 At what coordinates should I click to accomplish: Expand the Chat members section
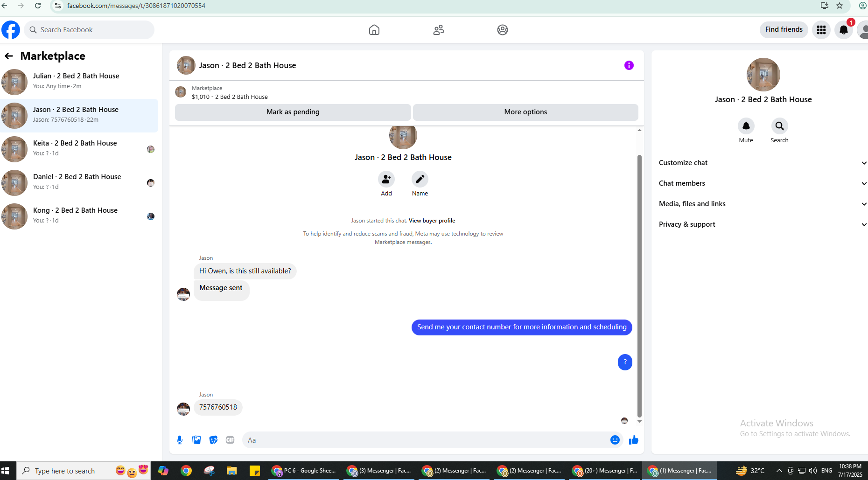[763, 183]
